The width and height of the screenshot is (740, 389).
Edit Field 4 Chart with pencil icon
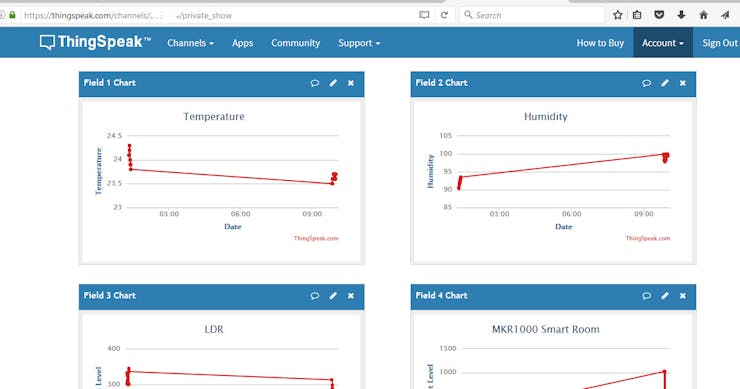[665, 296]
